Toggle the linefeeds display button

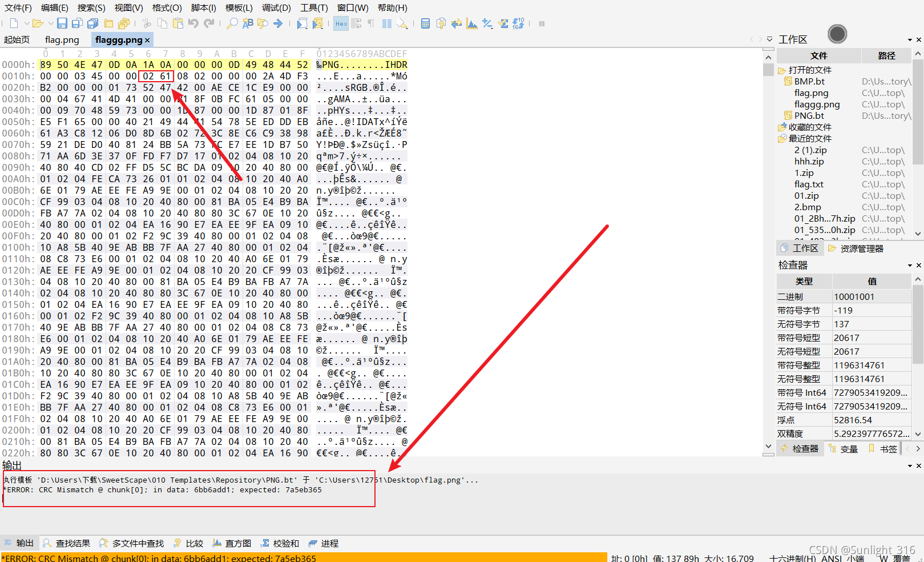(356, 23)
